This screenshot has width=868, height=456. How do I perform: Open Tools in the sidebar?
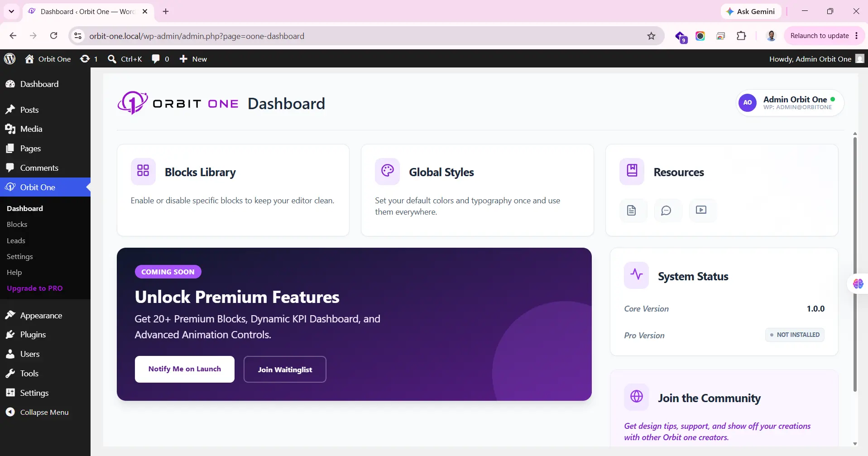[x=45, y=374]
